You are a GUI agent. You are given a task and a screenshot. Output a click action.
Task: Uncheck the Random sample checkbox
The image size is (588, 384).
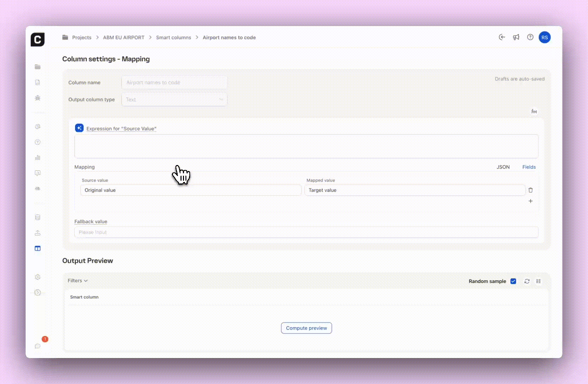[x=513, y=281]
